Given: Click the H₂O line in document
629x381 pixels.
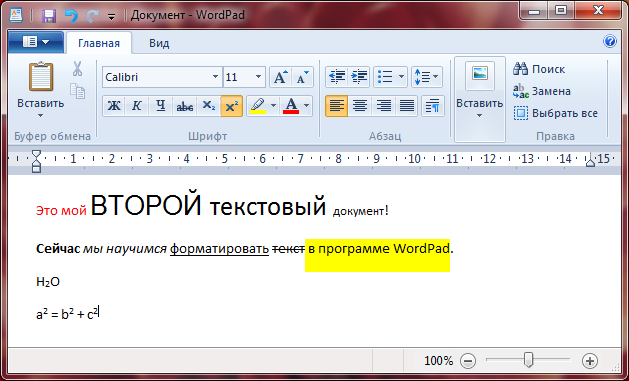Looking at the screenshot, I should (48, 282).
